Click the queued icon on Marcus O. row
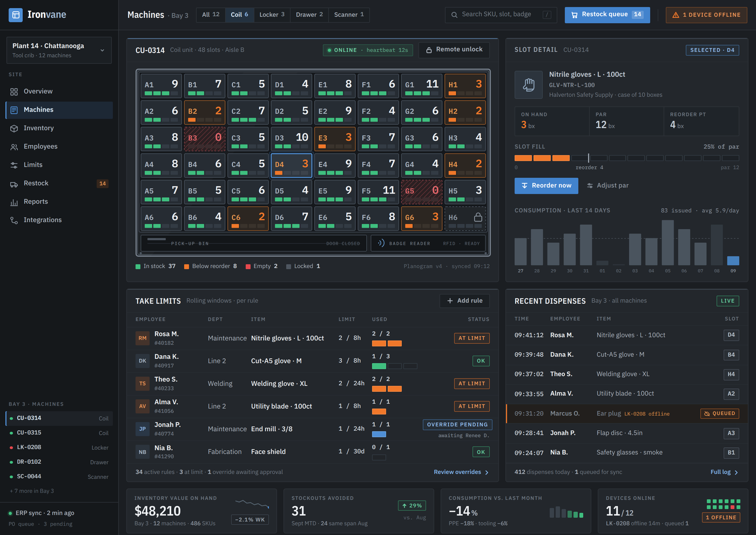 pos(707,414)
